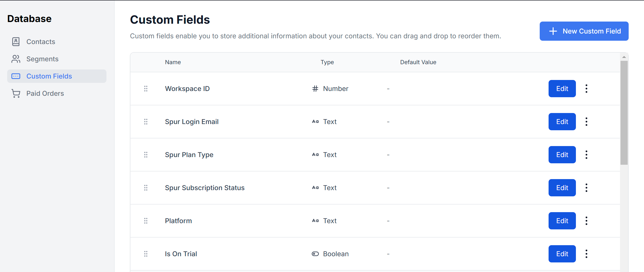
Task: Expand more options for Spur Subscription Status
Action: [x=586, y=187]
